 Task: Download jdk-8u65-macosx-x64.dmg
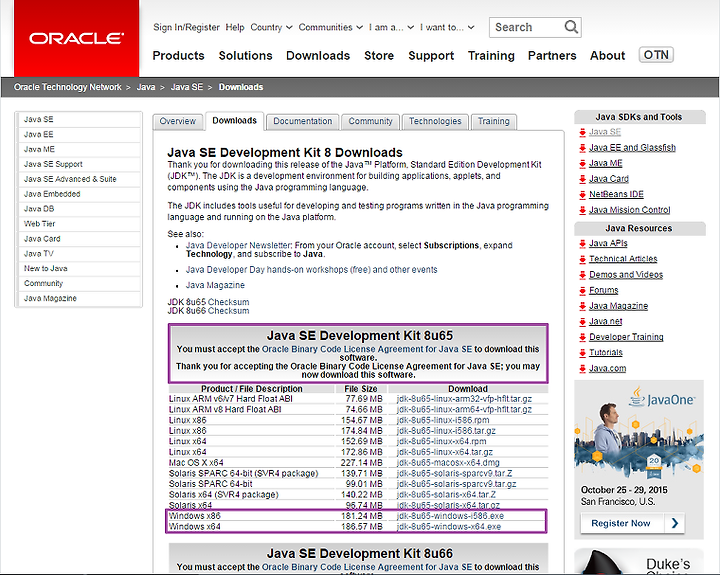[x=448, y=463]
